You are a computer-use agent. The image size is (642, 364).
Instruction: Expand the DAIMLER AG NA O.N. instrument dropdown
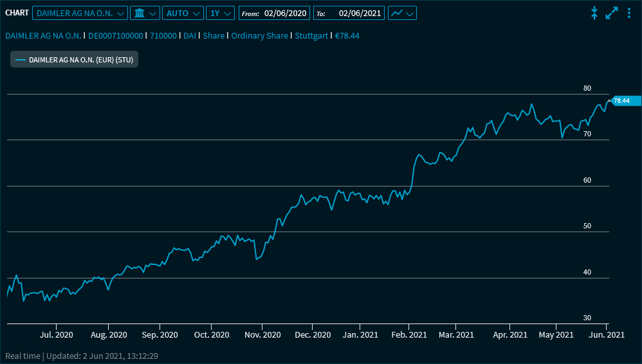coord(80,13)
